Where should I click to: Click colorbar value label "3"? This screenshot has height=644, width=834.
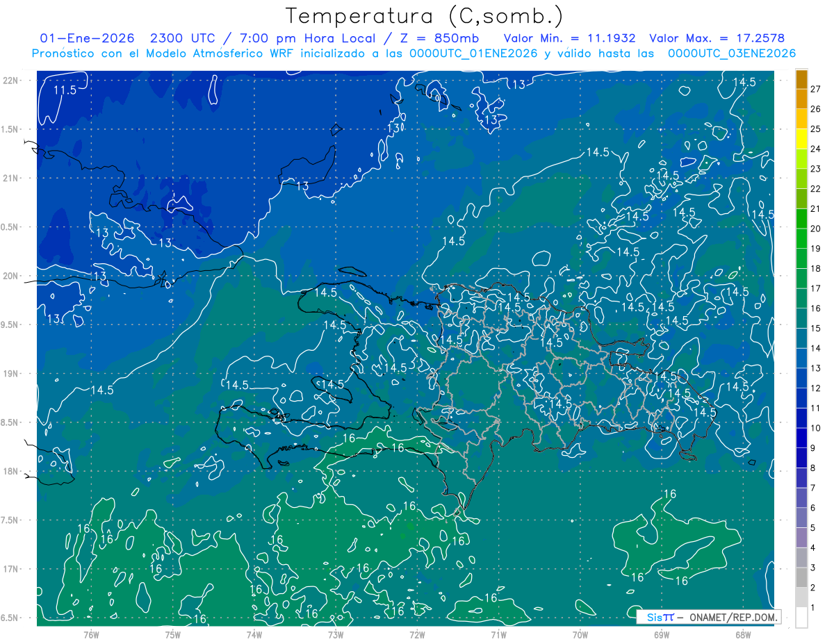(x=813, y=568)
